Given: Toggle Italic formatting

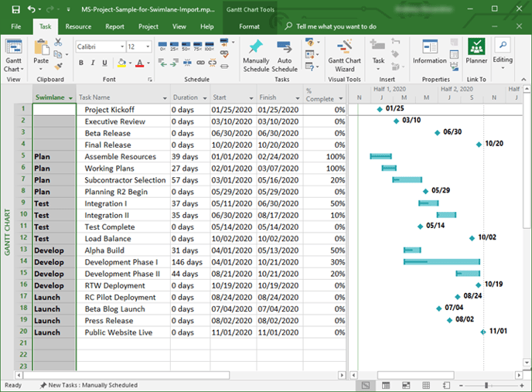Looking at the screenshot, I should click(93, 63).
